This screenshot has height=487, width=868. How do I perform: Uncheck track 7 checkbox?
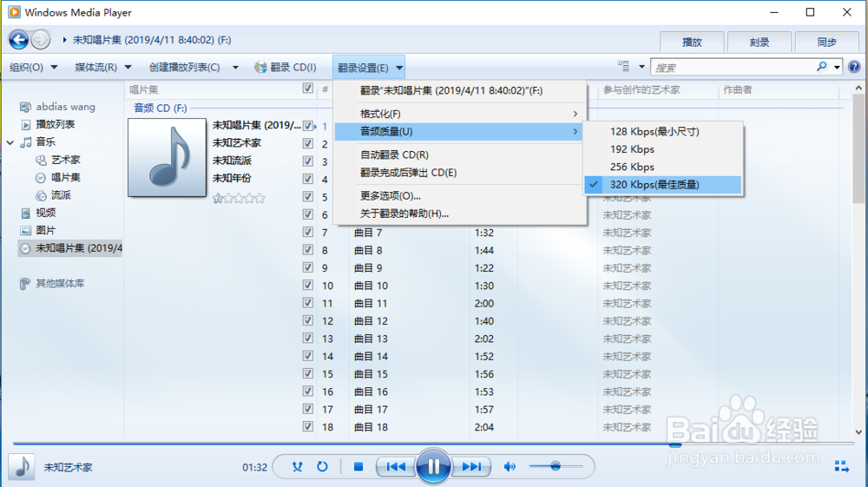(x=308, y=232)
